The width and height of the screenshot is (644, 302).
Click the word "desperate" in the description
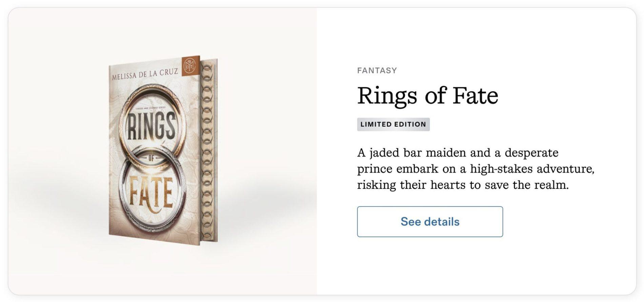531,153
